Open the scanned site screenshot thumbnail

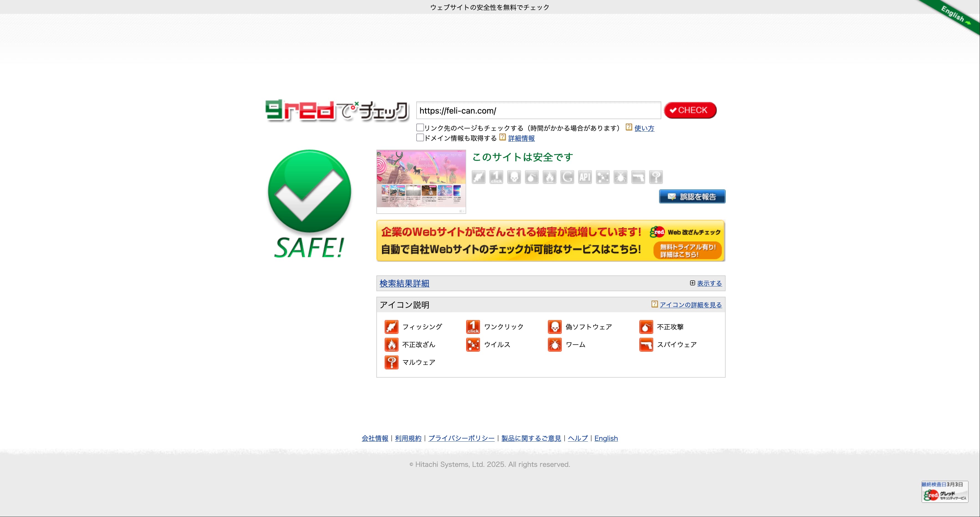pos(421,181)
